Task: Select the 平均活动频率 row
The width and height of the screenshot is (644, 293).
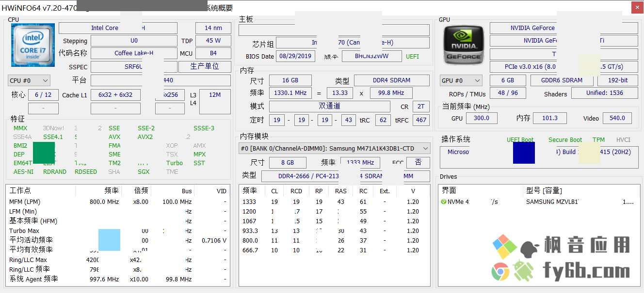Action: [118, 240]
